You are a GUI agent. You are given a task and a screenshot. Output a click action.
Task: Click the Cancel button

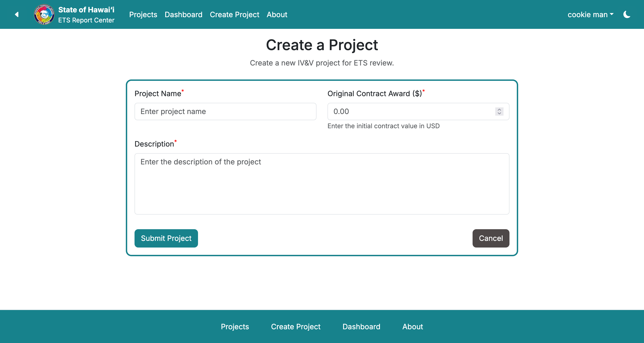(x=491, y=238)
